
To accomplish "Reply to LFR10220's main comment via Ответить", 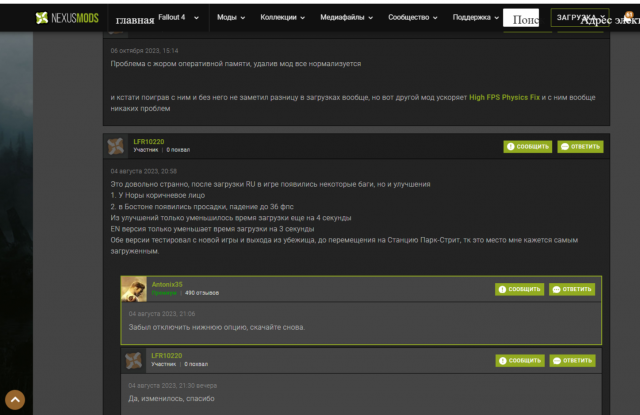I will (x=580, y=146).
